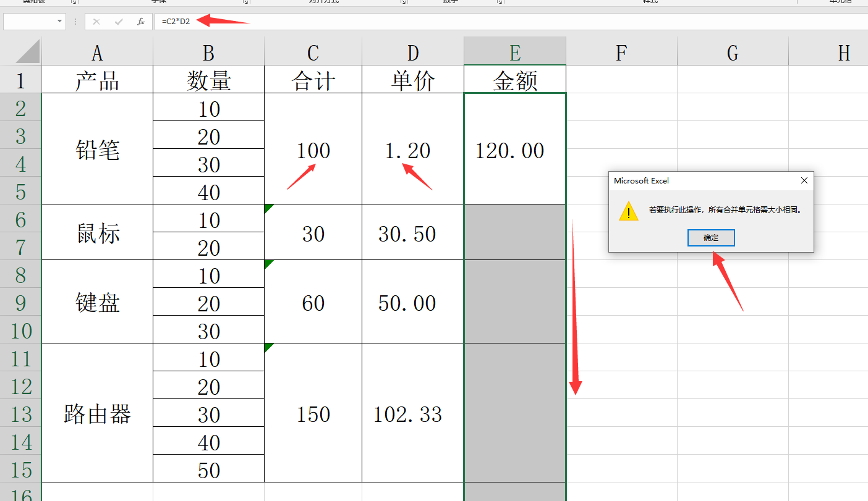This screenshot has width=868, height=501.
Task: Click the formula bar Cancel X icon
Action: point(96,22)
